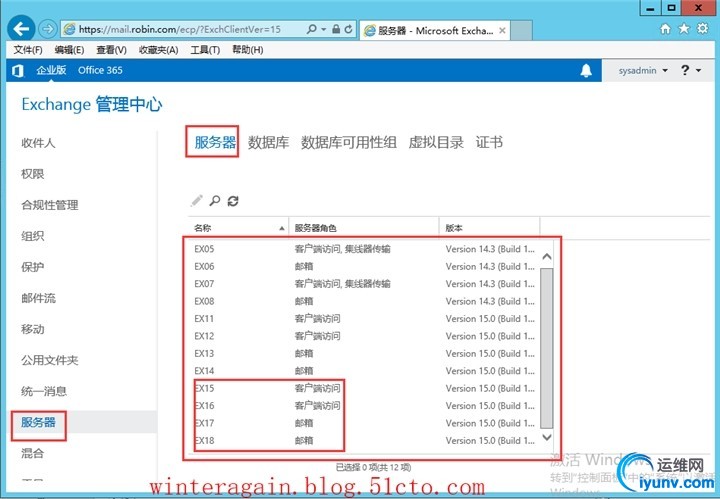Screen dimensions: 720x499
Task: Select the EX06 server row
Action: click(x=365, y=267)
